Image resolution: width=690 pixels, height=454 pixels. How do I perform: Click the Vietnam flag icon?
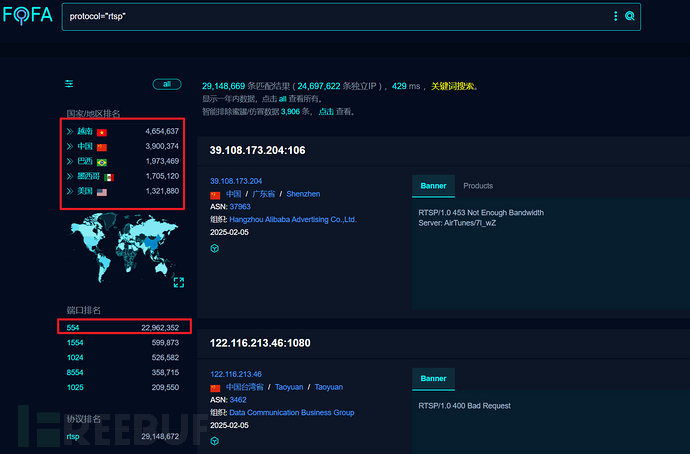(102, 132)
